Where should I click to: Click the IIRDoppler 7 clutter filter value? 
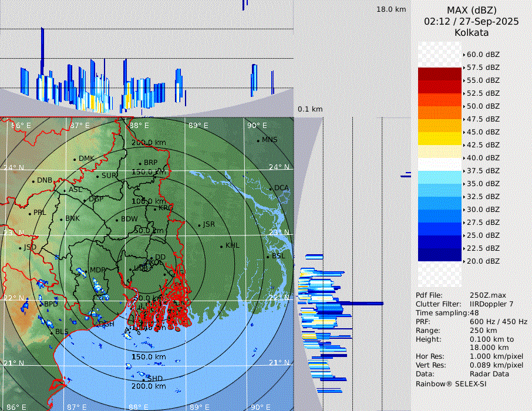(x=491, y=304)
